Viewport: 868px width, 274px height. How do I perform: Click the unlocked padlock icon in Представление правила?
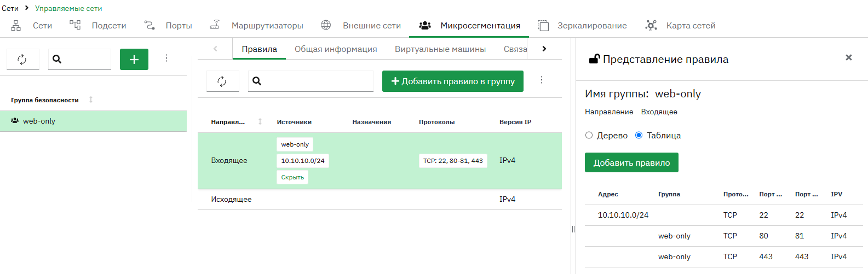click(x=594, y=59)
